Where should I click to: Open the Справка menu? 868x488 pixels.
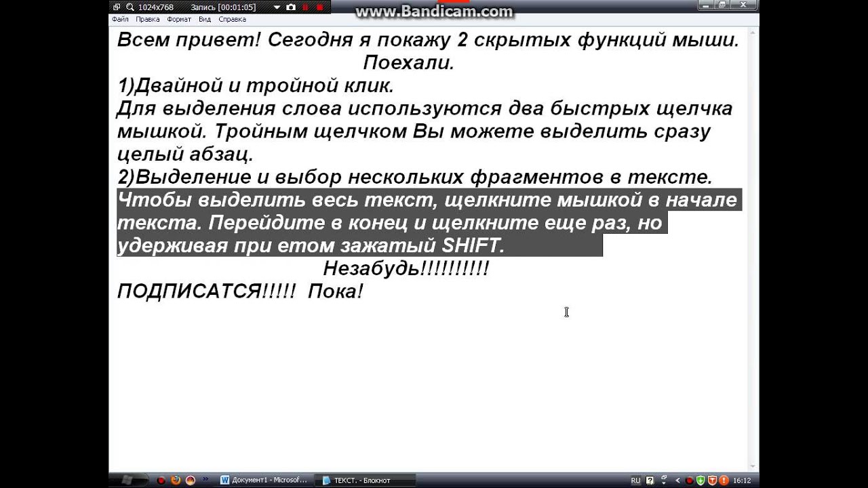[x=232, y=20]
